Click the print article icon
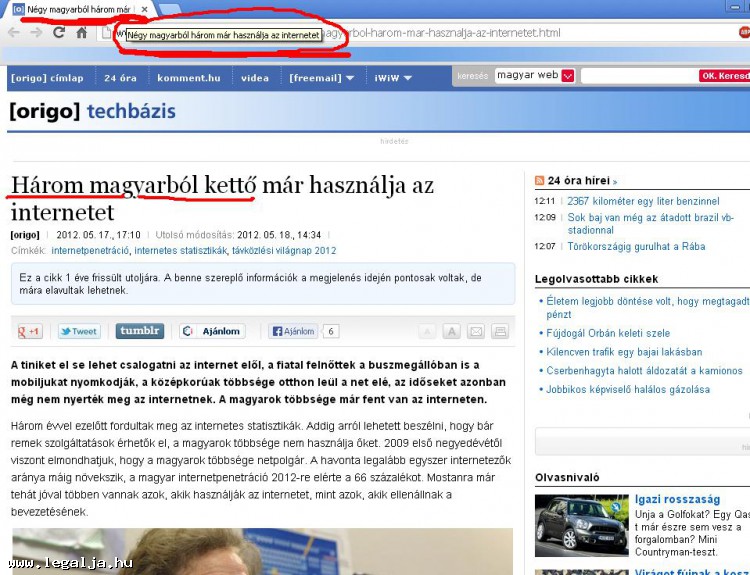The height and width of the screenshot is (575, 750). (500, 332)
